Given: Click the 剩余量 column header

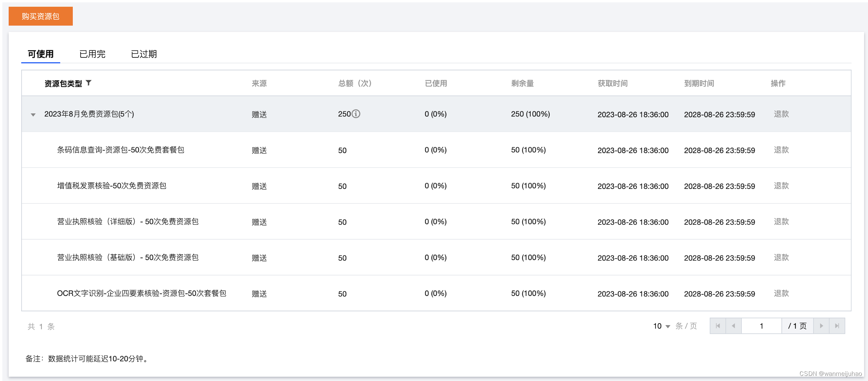Looking at the screenshot, I should pyautogui.click(x=523, y=83).
